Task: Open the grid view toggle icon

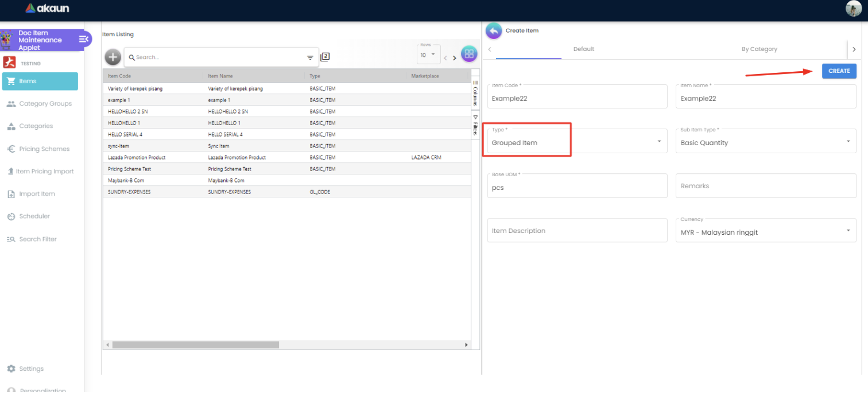Action: 469,54
